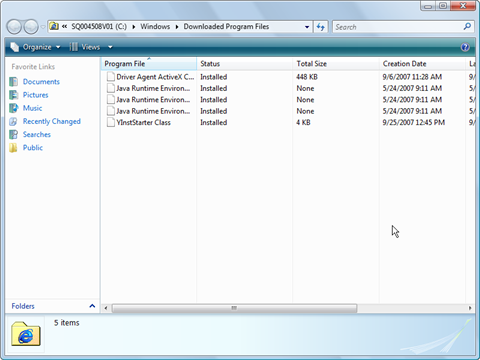
Task: Click inside the Search input field
Action: click(398, 27)
